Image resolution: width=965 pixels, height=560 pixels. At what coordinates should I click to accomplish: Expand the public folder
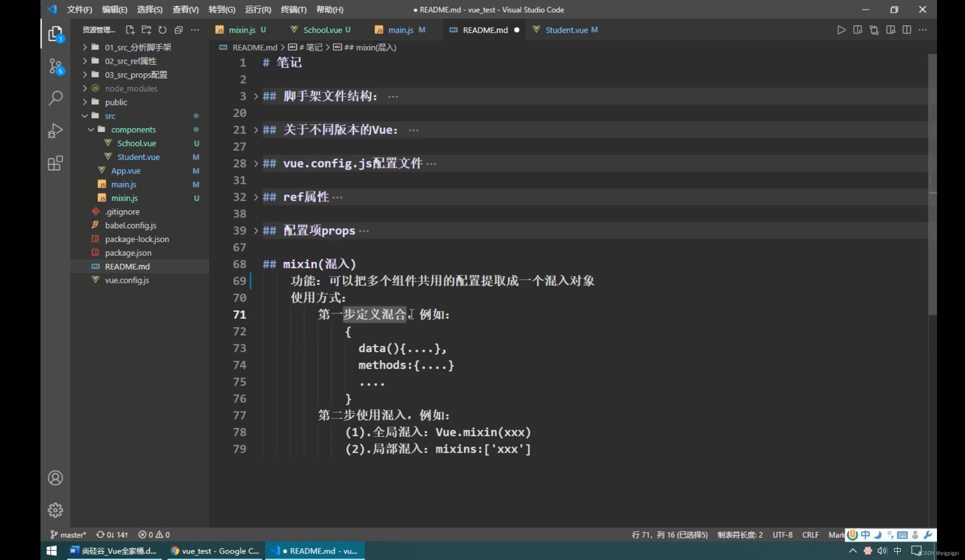pos(84,102)
